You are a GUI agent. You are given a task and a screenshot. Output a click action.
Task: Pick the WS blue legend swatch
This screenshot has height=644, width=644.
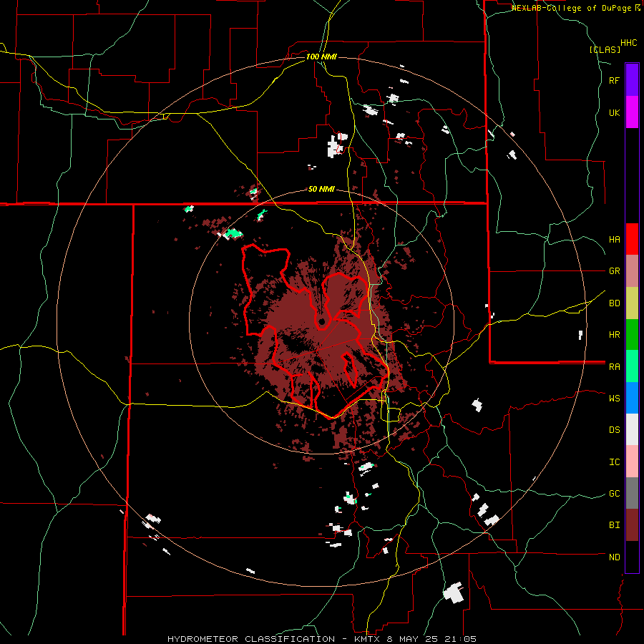point(632,398)
